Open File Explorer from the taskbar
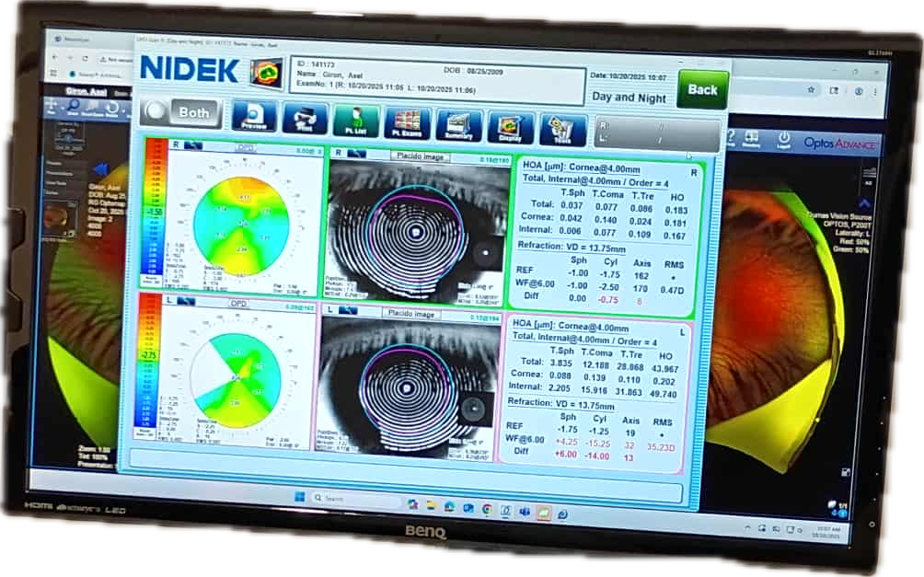The height and width of the screenshot is (577, 924). tap(431, 506)
